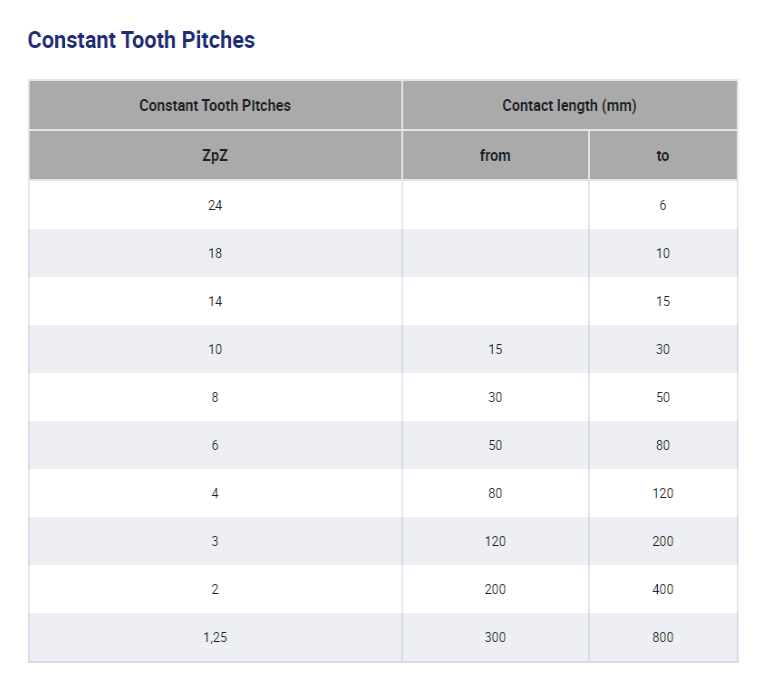Click the Contact length (mm) header

click(569, 105)
